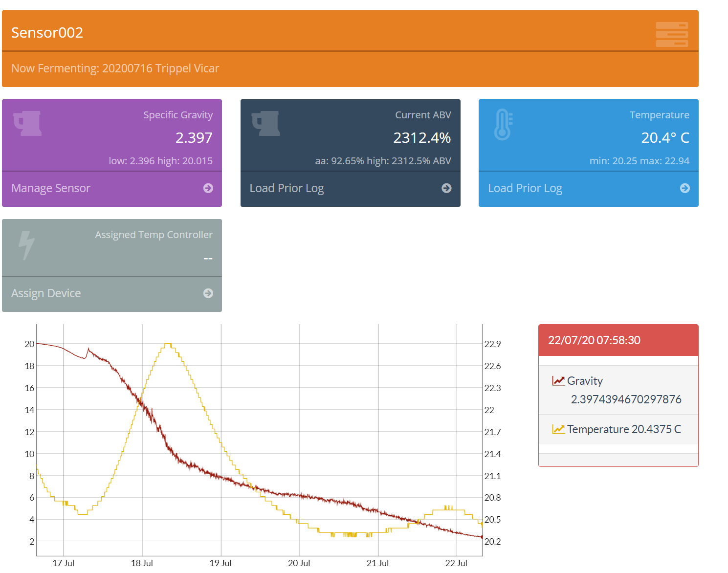Click the low: 2.396 high: 20.015 text
The width and height of the screenshot is (728, 573).
tap(161, 161)
